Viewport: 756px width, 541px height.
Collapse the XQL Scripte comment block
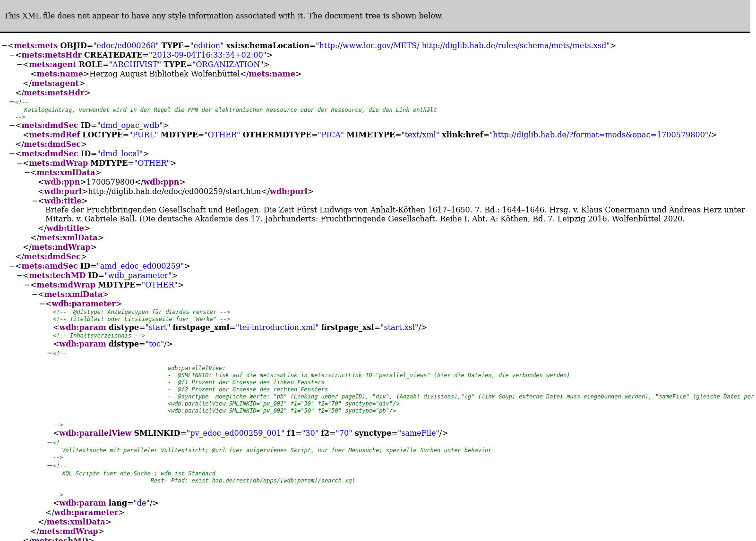pos(50,466)
